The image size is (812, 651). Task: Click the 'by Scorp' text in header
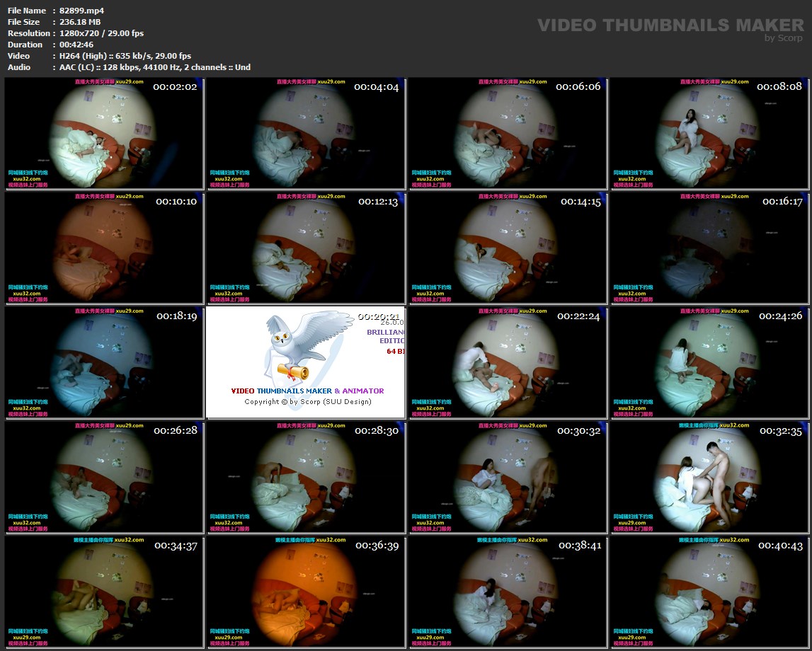(783, 38)
